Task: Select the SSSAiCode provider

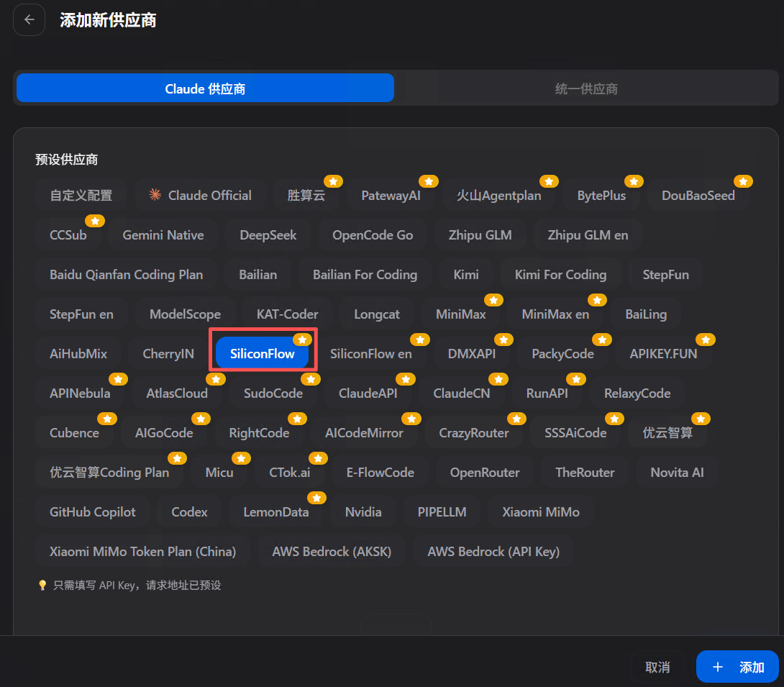Action: pyautogui.click(x=575, y=432)
